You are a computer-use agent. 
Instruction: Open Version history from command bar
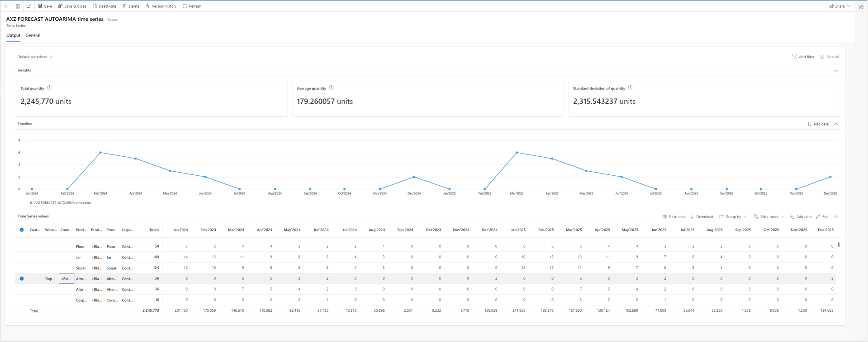161,6
